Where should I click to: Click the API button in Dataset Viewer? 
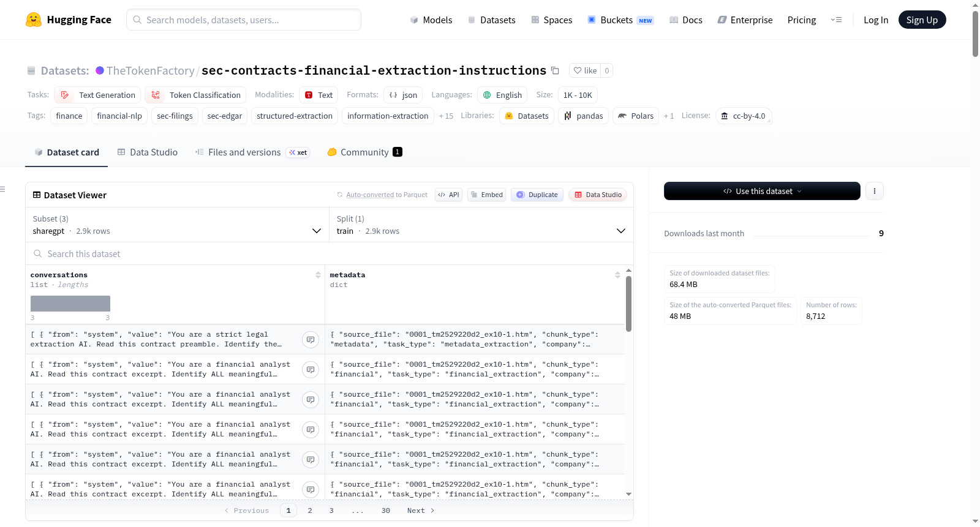(x=448, y=195)
